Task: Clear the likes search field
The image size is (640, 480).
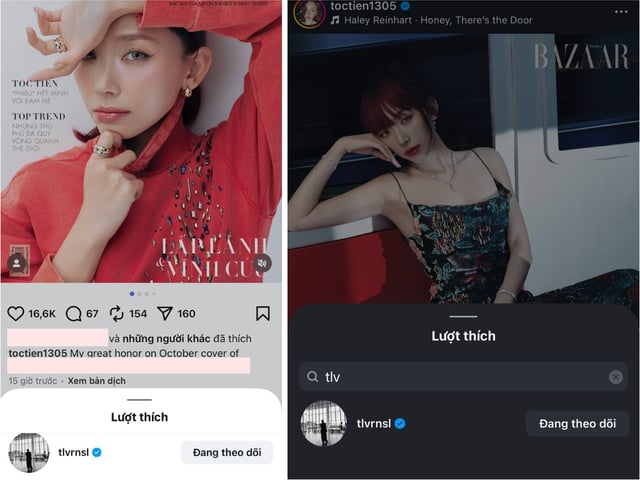Action: pos(616,377)
